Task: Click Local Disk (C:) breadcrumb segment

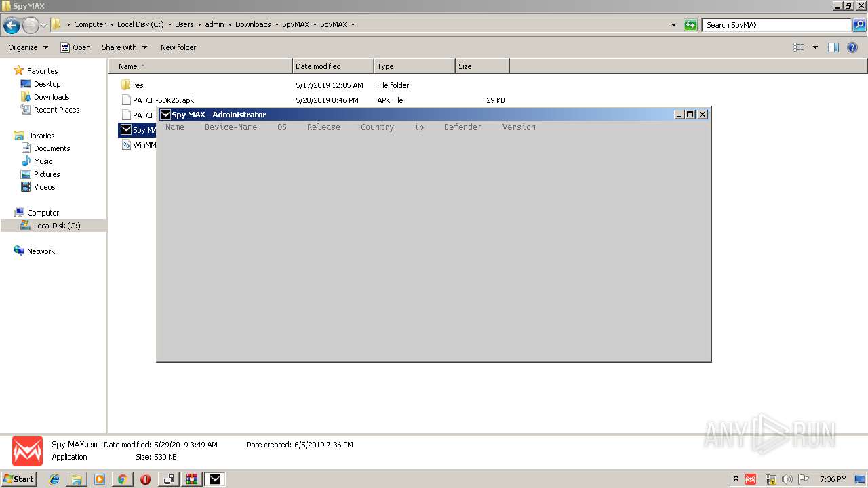Action: point(140,24)
